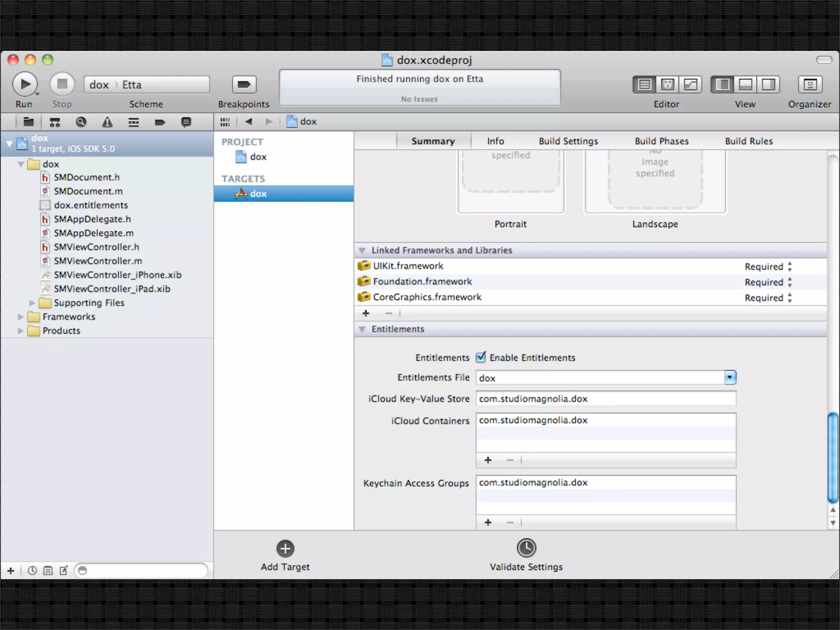Toggle the Breakpoints button in toolbar
The width and height of the screenshot is (840, 630).
pyautogui.click(x=244, y=84)
